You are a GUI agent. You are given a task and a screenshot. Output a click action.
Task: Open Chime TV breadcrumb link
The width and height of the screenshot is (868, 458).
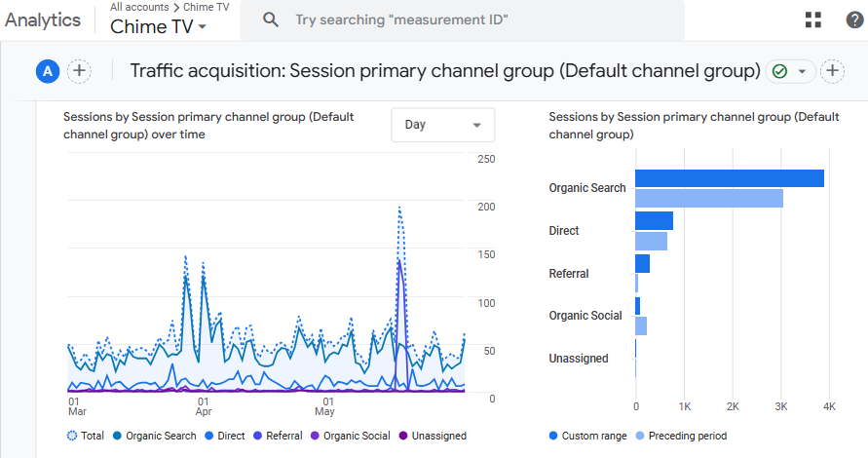pos(206,7)
